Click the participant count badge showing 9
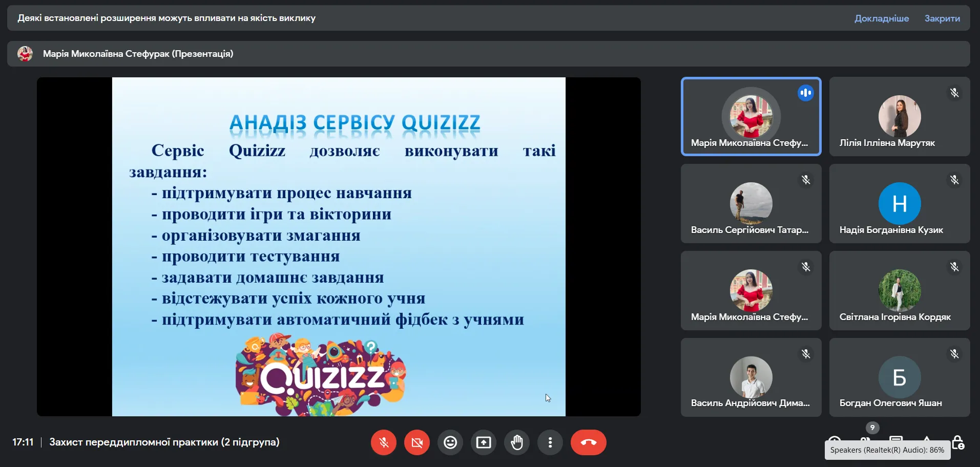 pos(872,428)
